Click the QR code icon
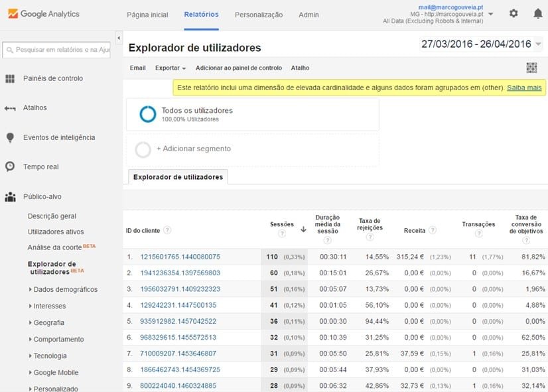Image resolution: width=548 pixels, height=392 pixels. point(531,68)
